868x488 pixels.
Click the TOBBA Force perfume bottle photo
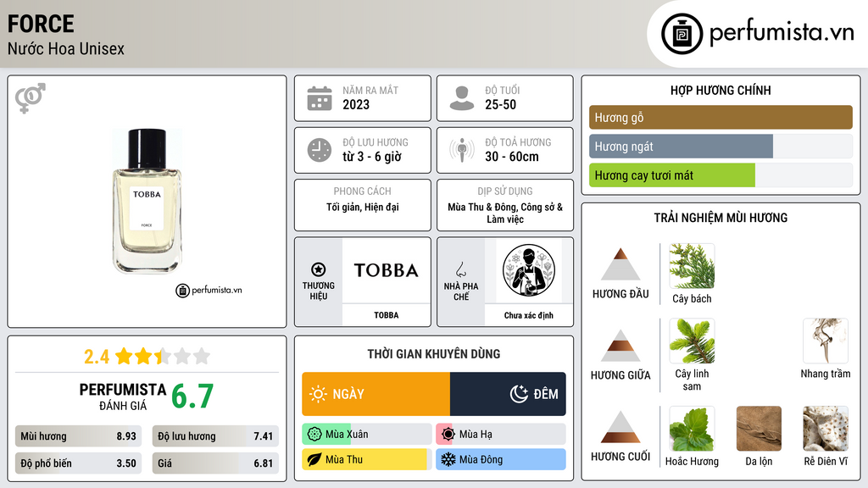[147, 202]
